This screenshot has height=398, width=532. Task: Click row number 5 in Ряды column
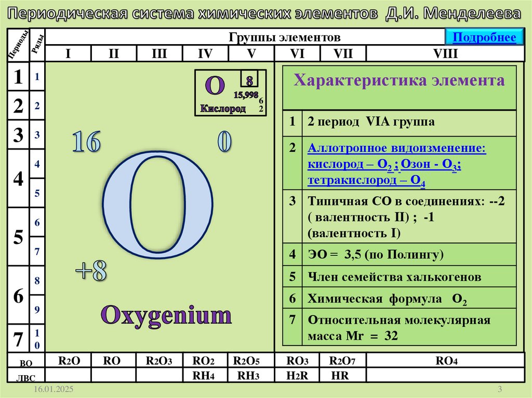37,193
